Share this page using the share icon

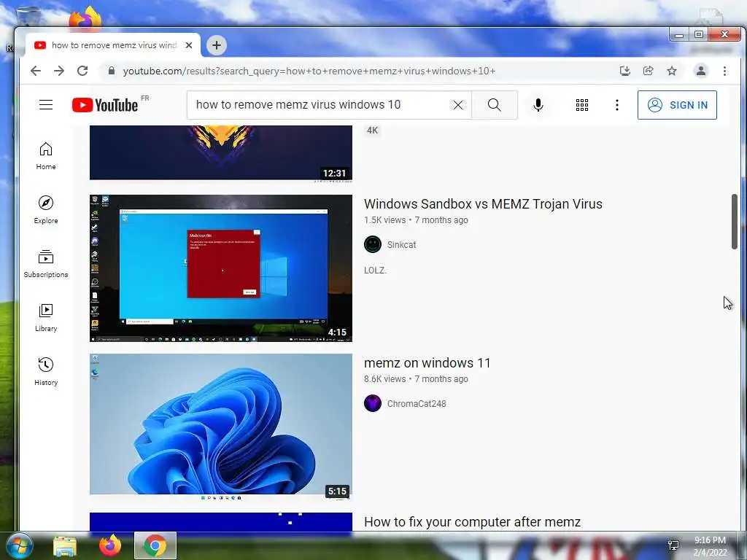click(649, 71)
